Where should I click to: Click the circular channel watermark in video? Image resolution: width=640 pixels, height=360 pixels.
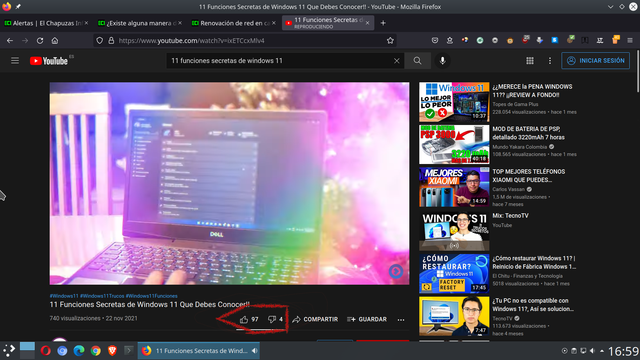click(396, 271)
